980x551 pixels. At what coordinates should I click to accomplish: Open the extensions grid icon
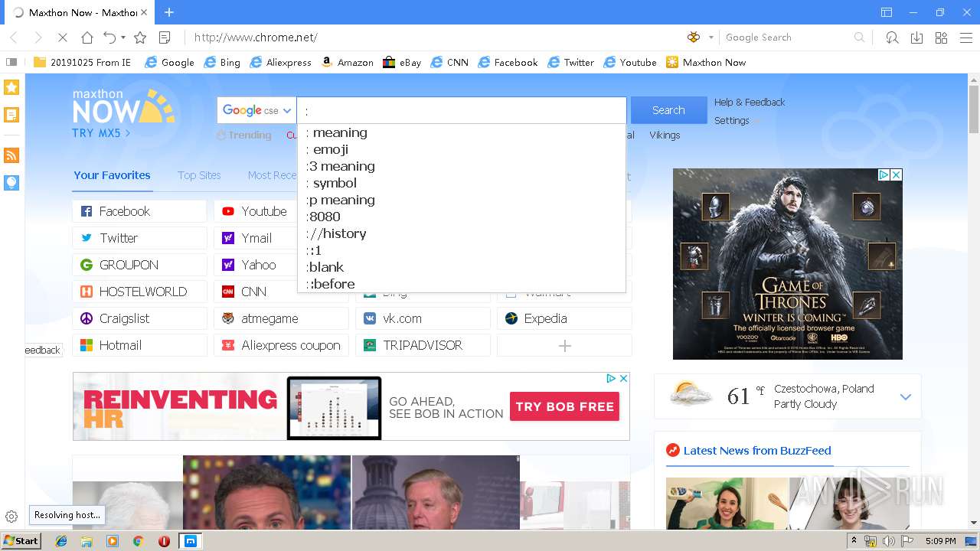941,37
